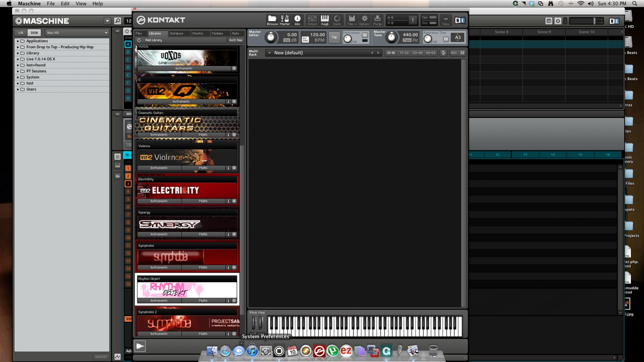The image size is (644, 362).
Task: Show info for Q library
Action: pyautogui.click(x=228, y=102)
